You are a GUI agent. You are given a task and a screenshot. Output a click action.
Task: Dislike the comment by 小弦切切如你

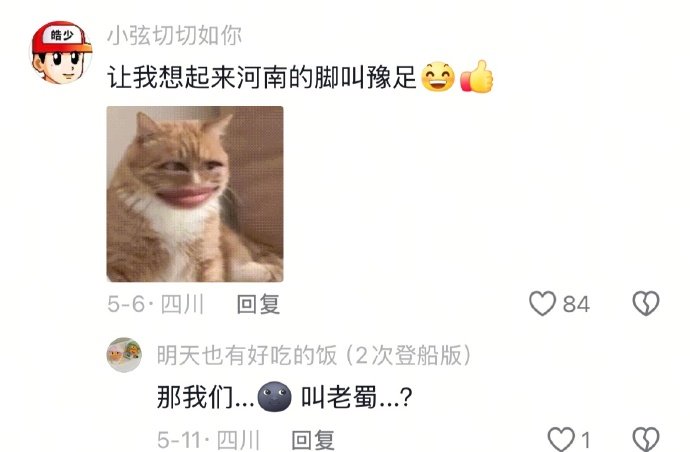(646, 303)
